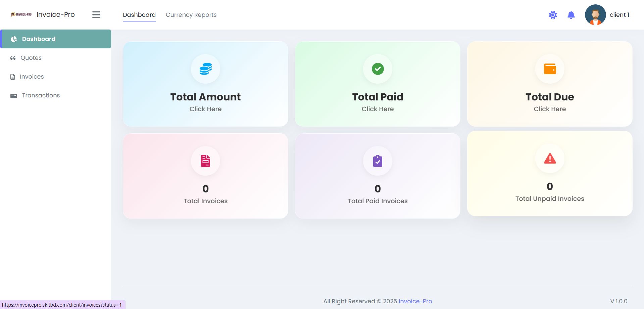Switch theme using the sun icon

point(553,15)
